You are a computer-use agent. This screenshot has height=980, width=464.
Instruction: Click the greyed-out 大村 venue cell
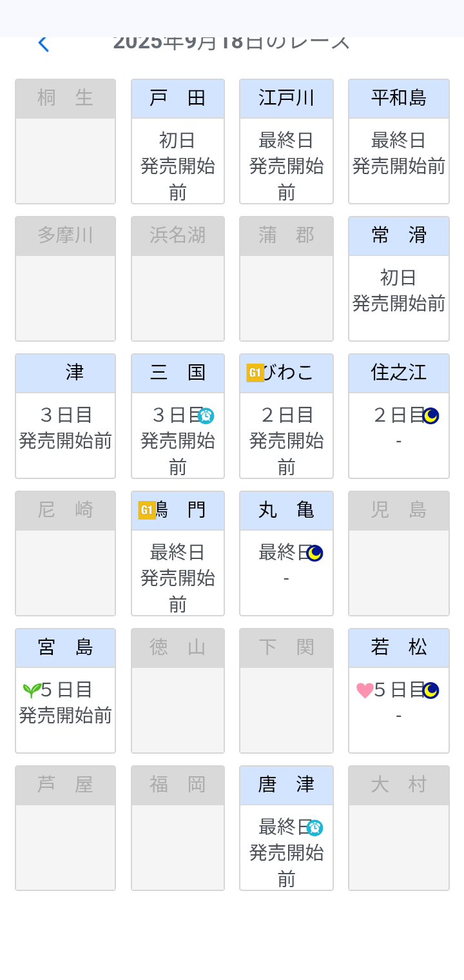click(399, 828)
